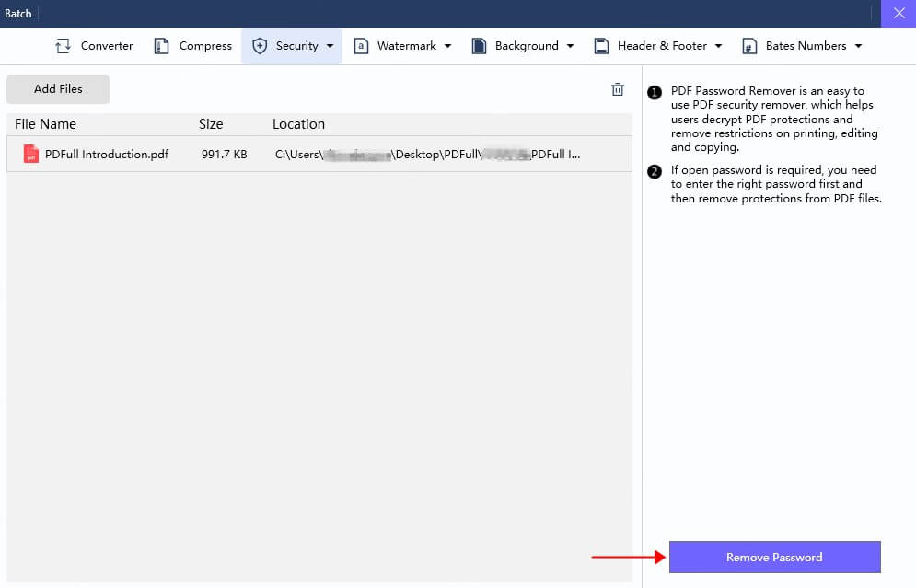Delete files with the trash icon
Viewport: 916px width, 588px height.
click(x=618, y=89)
